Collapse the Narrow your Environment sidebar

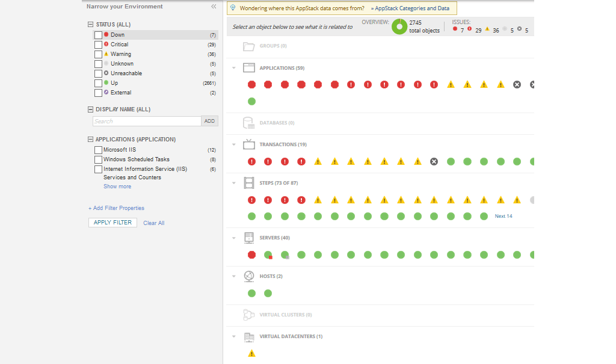coord(212,6)
